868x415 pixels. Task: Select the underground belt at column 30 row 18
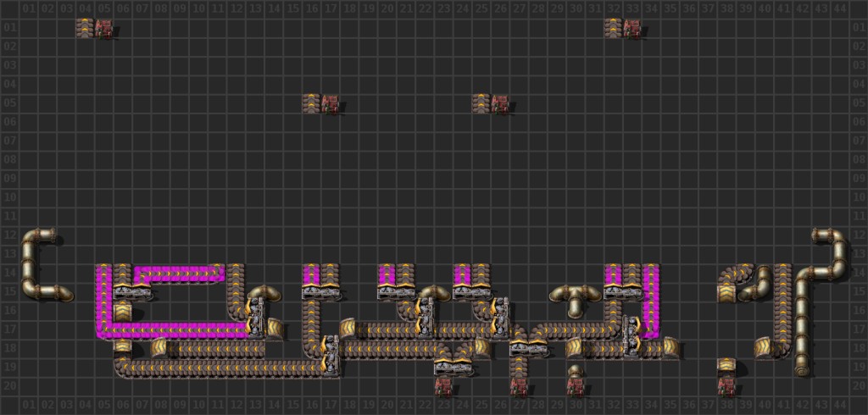(x=576, y=349)
